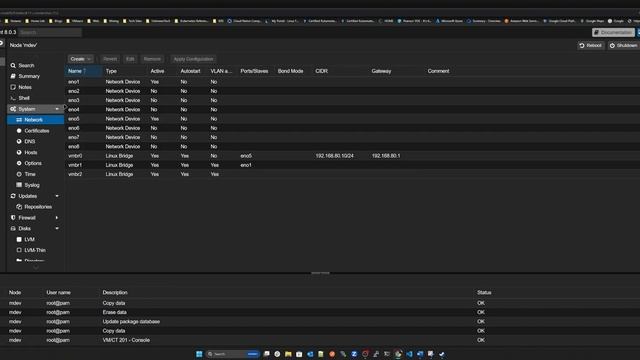The height and width of the screenshot is (360, 640).
Task: Sort by the Type column header
Action: 124,71
